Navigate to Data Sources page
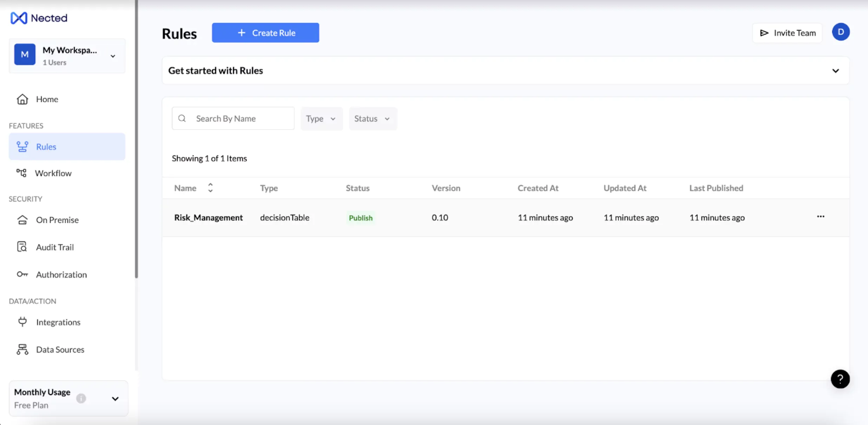The height and width of the screenshot is (425, 868). coord(60,349)
